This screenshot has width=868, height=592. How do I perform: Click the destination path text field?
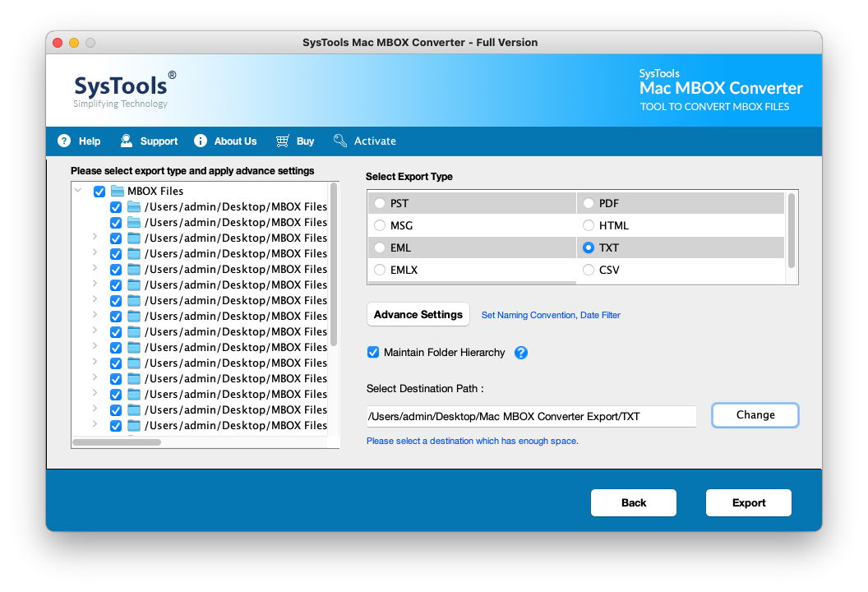pyautogui.click(x=532, y=416)
